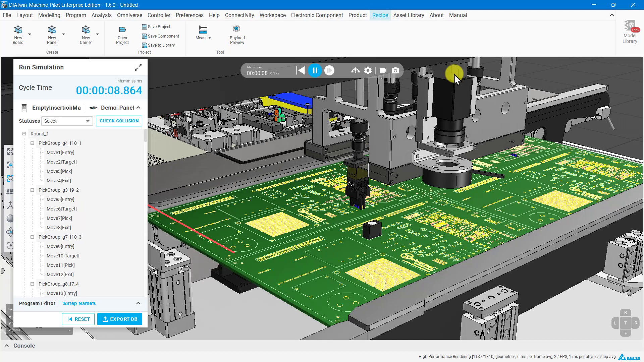Click the RESET button
Image resolution: width=644 pixels, height=362 pixels.
pyautogui.click(x=78, y=319)
